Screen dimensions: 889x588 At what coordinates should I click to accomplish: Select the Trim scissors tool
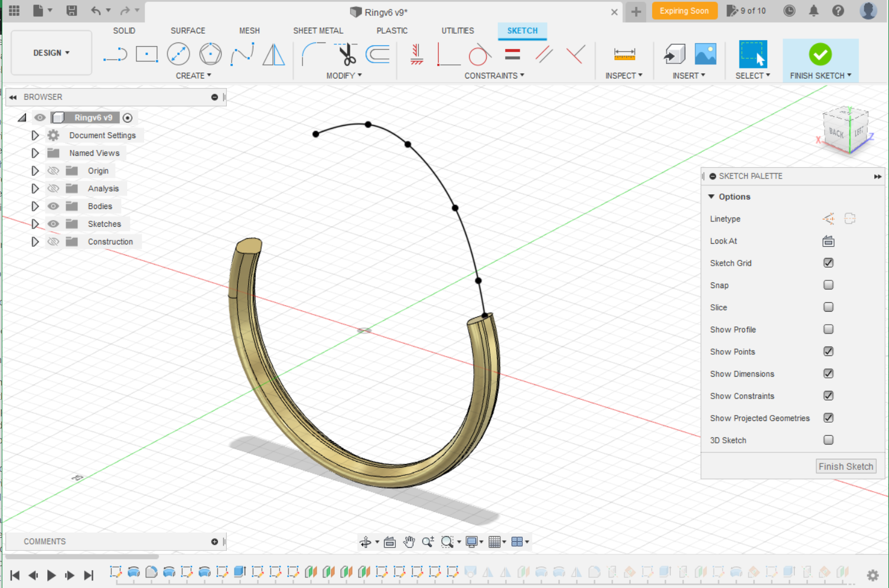[346, 54]
